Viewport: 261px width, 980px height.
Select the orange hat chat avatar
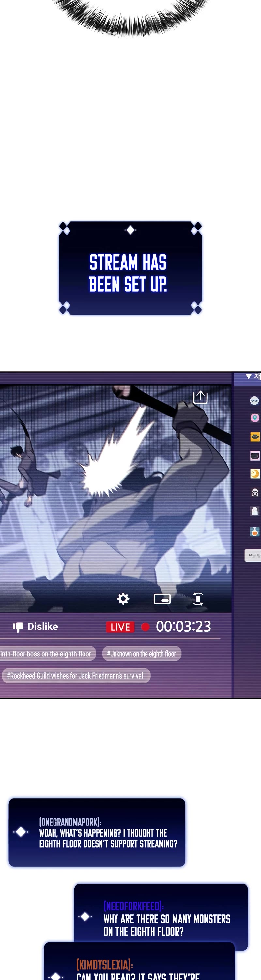[x=255, y=436]
